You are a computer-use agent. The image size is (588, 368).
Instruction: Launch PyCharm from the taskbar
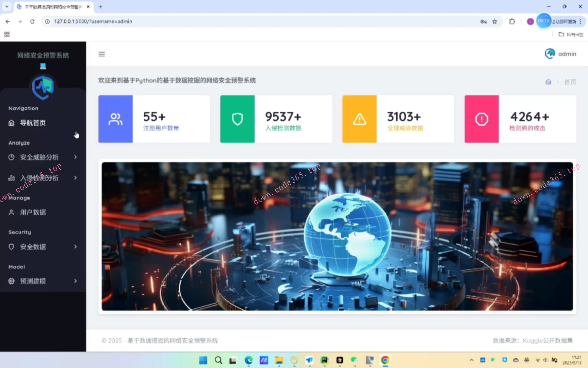[x=324, y=360]
